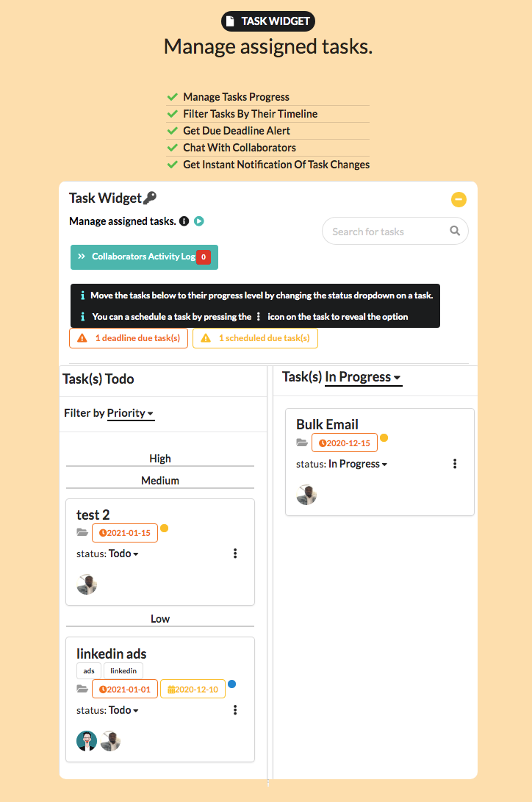Click the 1 scheduled due task(s) alert
532x802 pixels.
(x=255, y=338)
